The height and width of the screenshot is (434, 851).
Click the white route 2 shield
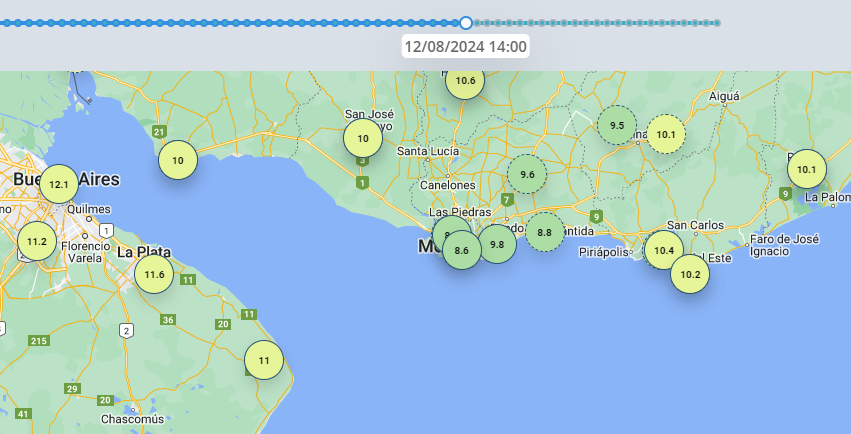tap(126, 330)
